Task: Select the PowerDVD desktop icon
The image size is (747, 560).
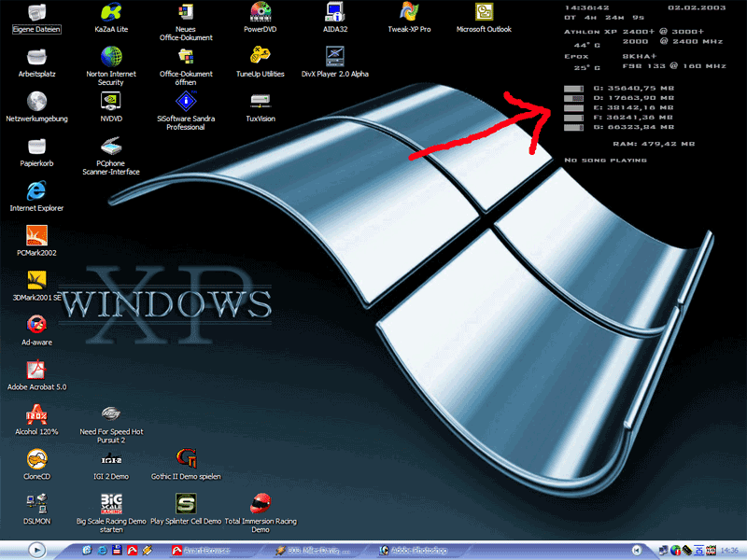Action: 261,18
